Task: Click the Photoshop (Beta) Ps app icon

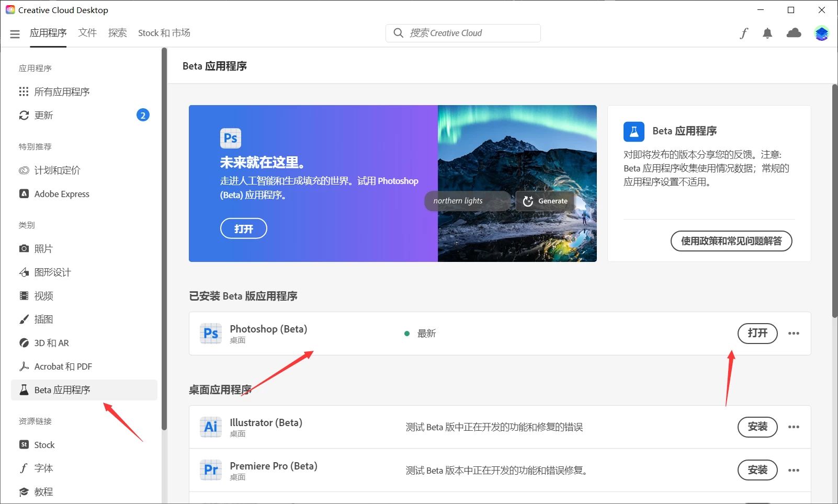Action: pos(211,334)
